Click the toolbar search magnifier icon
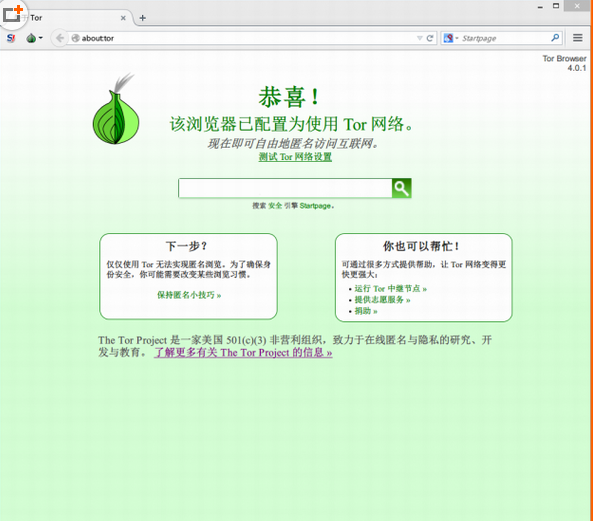The width and height of the screenshot is (593, 521). point(555,38)
